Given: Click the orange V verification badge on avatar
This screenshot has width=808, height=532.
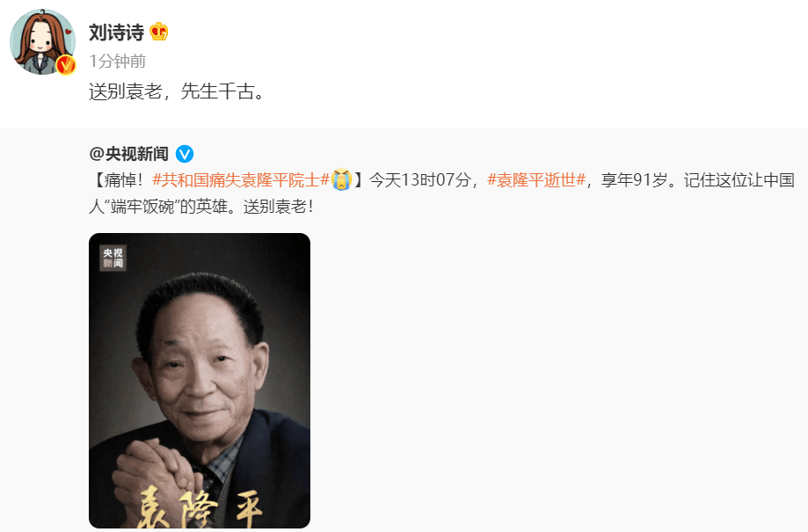Looking at the screenshot, I should tap(66, 65).
